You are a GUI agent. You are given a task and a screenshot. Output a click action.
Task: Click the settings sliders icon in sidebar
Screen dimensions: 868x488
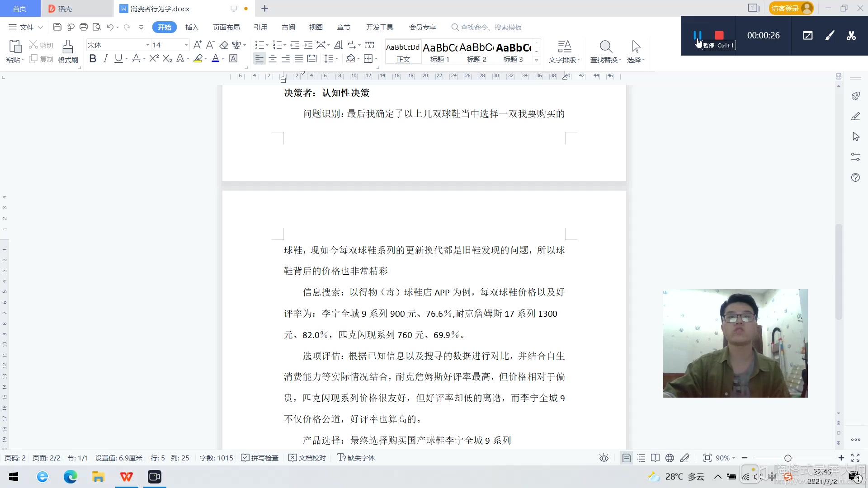(855, 157)
